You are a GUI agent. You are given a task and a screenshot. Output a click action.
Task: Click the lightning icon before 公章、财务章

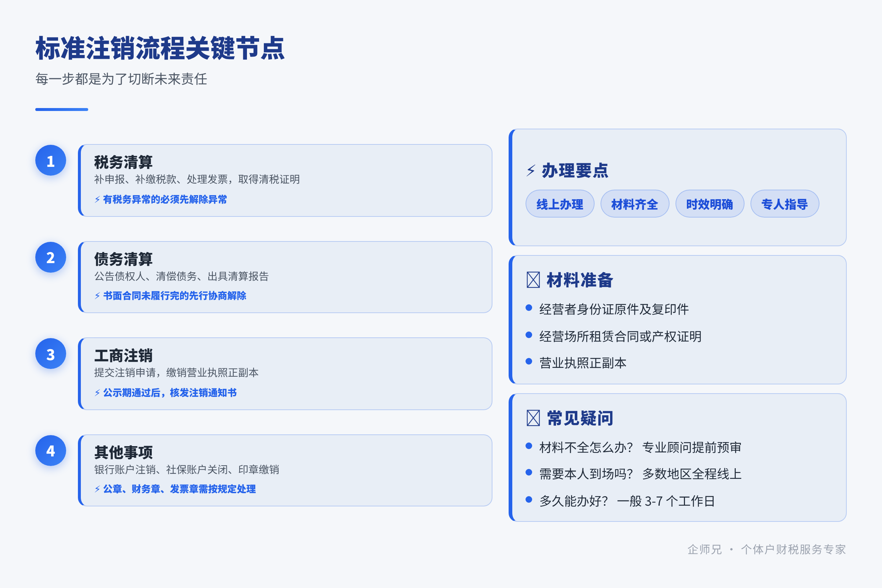tap(97, 489)
